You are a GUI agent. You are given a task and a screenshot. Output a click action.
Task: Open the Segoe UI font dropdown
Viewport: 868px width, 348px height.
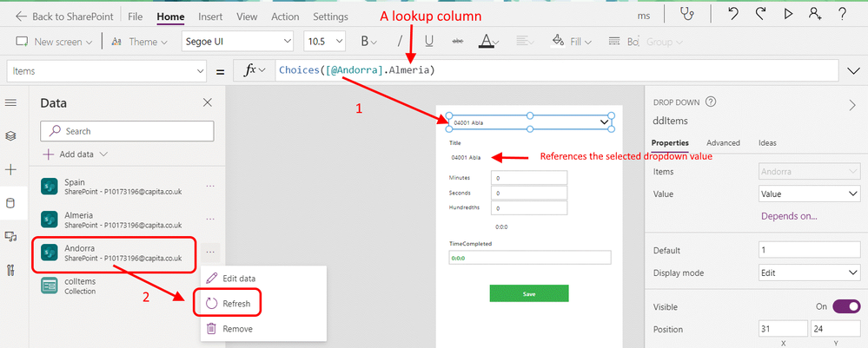tap(237, 42)
